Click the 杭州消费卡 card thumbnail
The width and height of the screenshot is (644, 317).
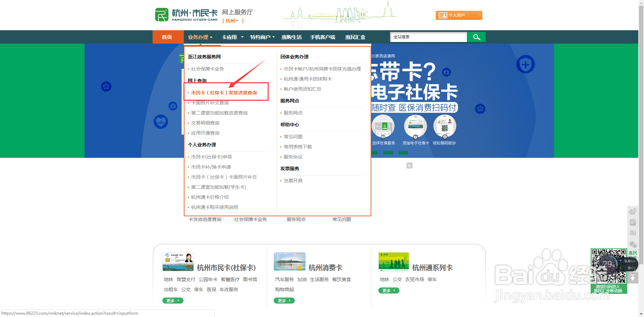click(289, 261)
